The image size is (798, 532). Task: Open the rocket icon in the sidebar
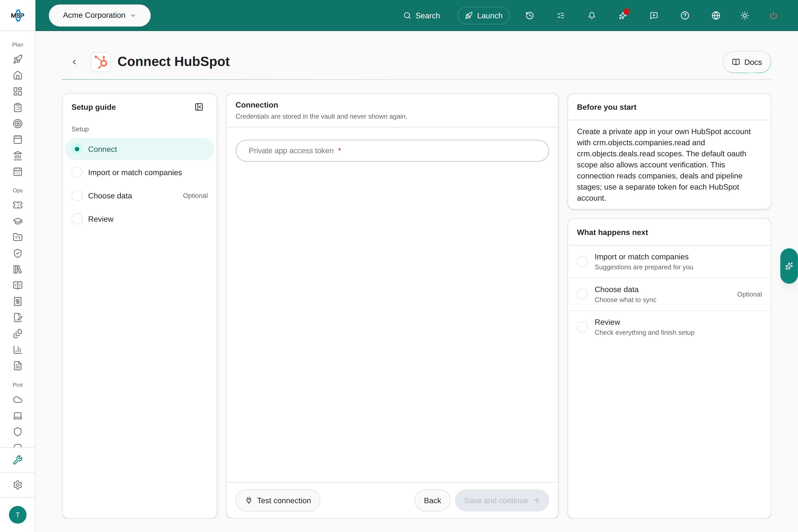click(x=18, y=59)
